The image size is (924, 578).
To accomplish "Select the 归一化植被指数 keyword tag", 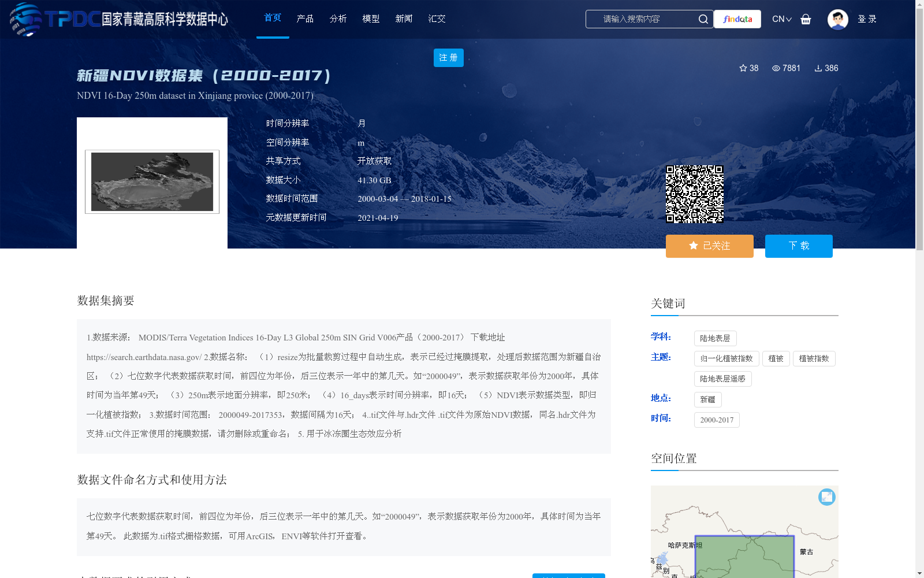I will point(726,358).
